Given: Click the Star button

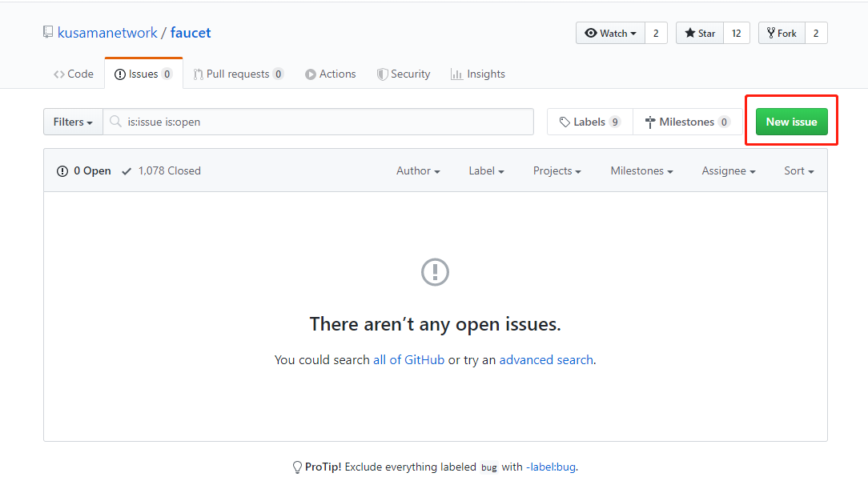Looking at the screenshot, I should [x=700, y=33].
